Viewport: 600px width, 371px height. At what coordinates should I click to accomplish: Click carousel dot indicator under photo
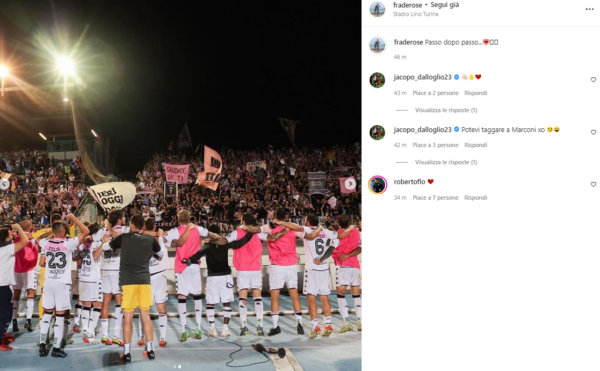177,366
